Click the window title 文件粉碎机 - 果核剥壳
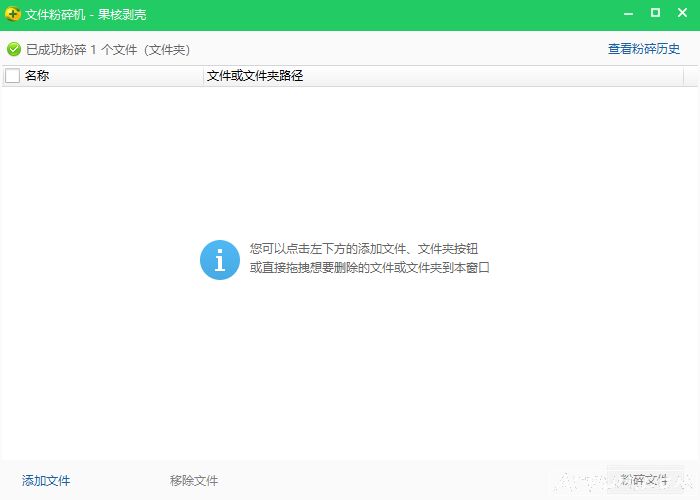This screenshot has width=700, height=500. coord(86,14)
